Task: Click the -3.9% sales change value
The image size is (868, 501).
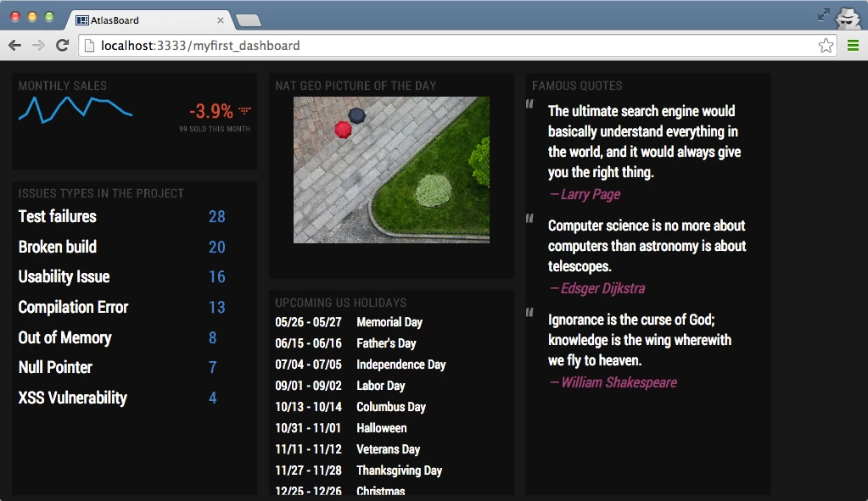Action: [x=211, y=111]
